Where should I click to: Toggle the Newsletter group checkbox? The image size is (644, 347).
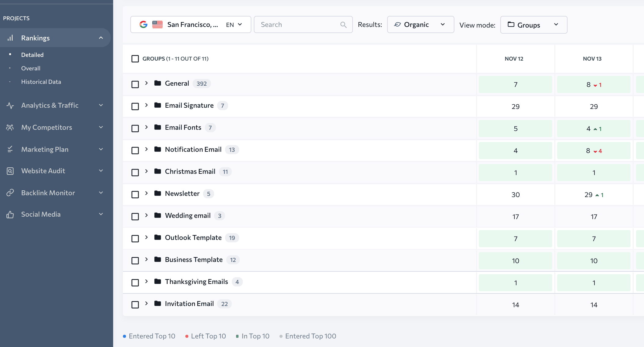tap(135, 194)
